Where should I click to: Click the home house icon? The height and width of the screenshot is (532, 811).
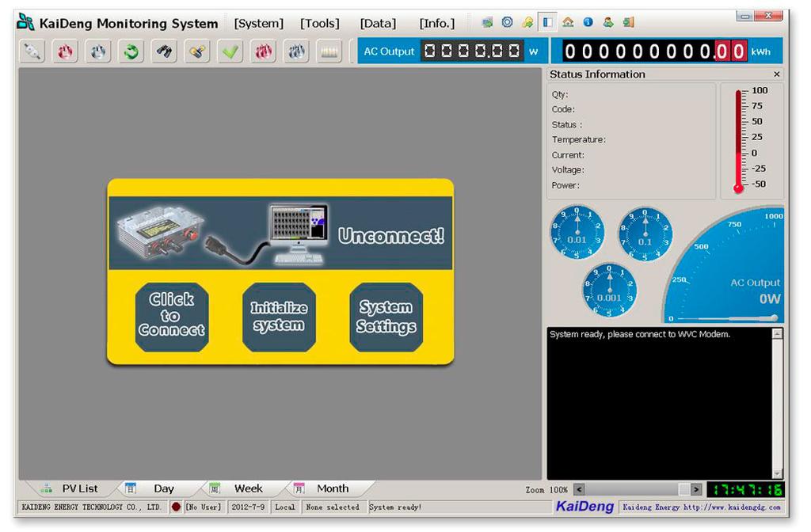[568, 22]
